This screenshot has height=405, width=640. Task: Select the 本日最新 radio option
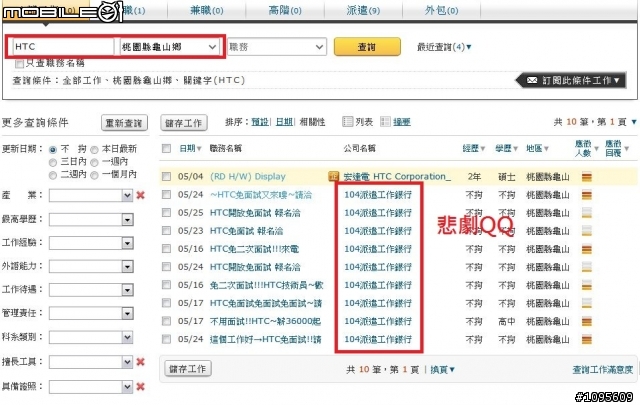(x=94, y=150)
